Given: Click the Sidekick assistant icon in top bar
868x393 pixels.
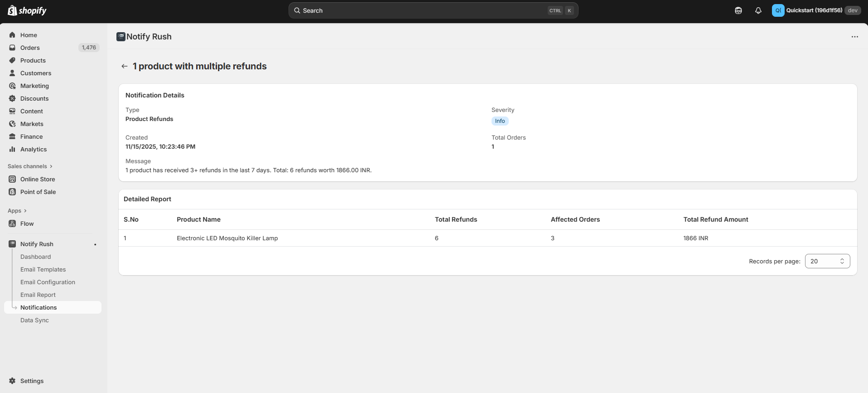Looking at the screenshot, I should coord(738,10).
